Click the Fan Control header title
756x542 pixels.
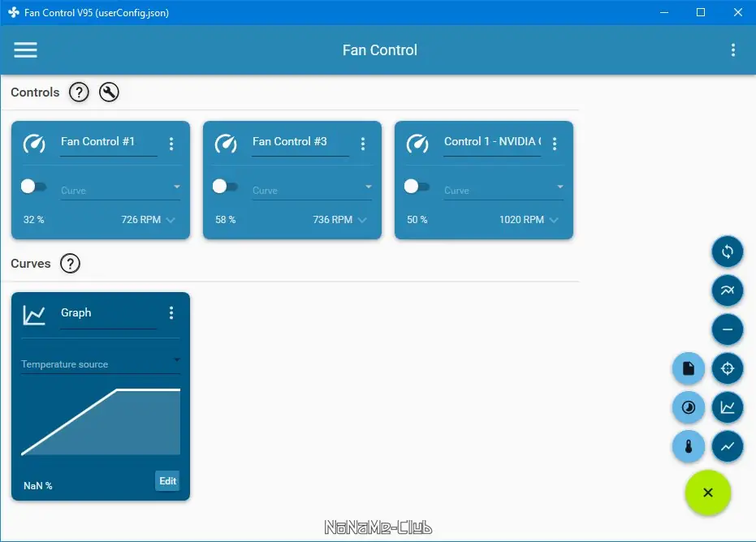click(x=380, y=50)
